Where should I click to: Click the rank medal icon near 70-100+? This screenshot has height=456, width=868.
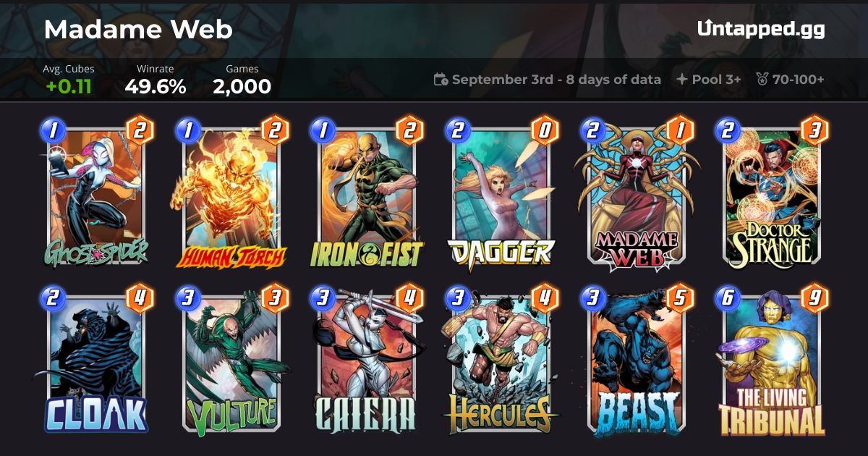[762, 80]
